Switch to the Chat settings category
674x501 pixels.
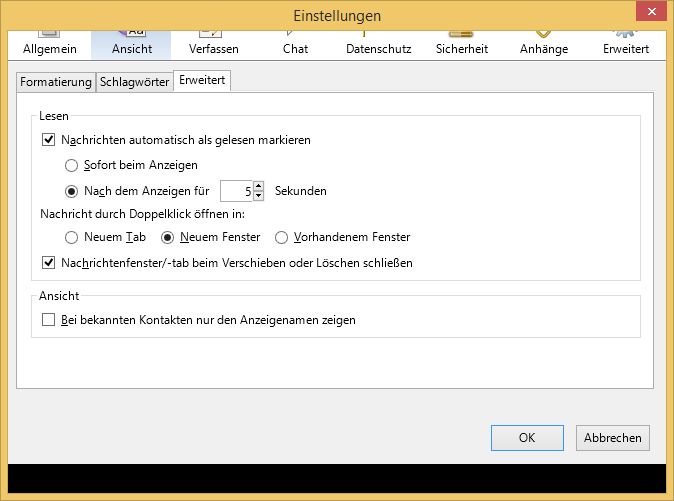[295, 45]
